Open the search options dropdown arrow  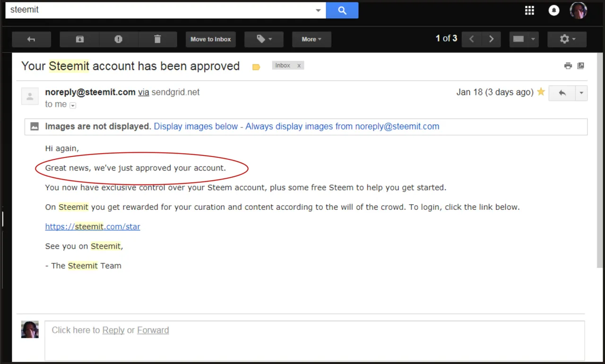[319, 10]
